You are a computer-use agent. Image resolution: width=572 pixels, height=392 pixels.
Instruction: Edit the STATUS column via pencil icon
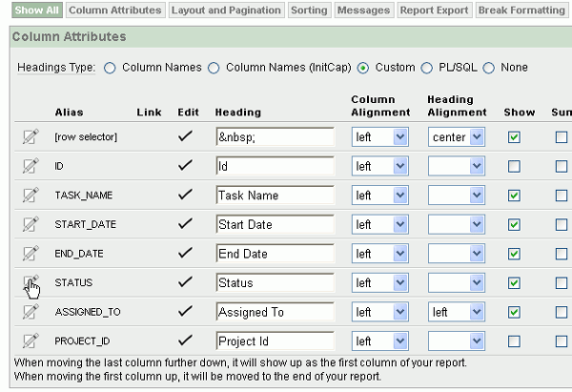[x=31, y=282]
